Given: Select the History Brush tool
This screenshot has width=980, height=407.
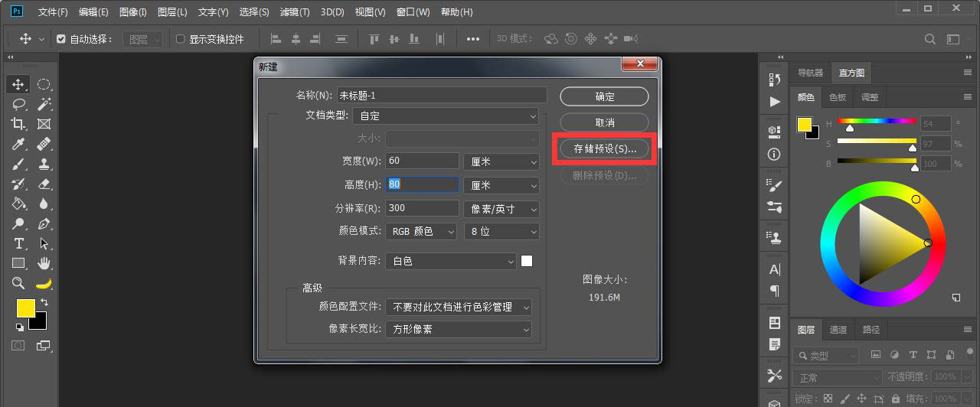Looking at the screenshot, I should click(x=18, y=184).
